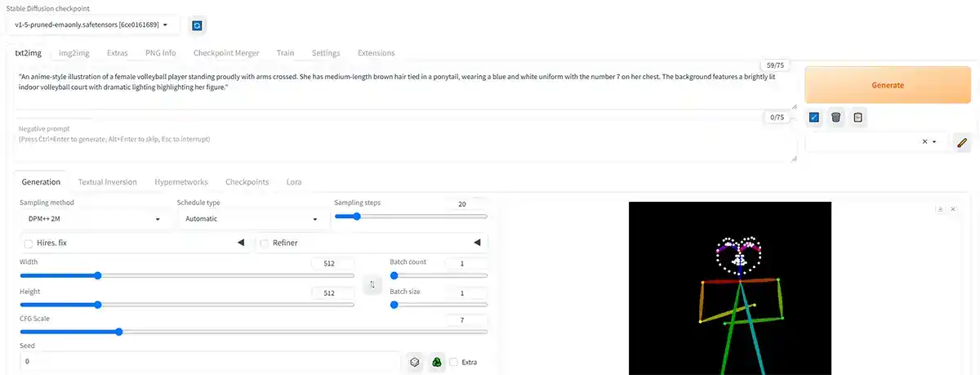Select the Hypernetworks sub-tab
The width and height of the screenshot is (980, 375).
(x=181, y=182)
